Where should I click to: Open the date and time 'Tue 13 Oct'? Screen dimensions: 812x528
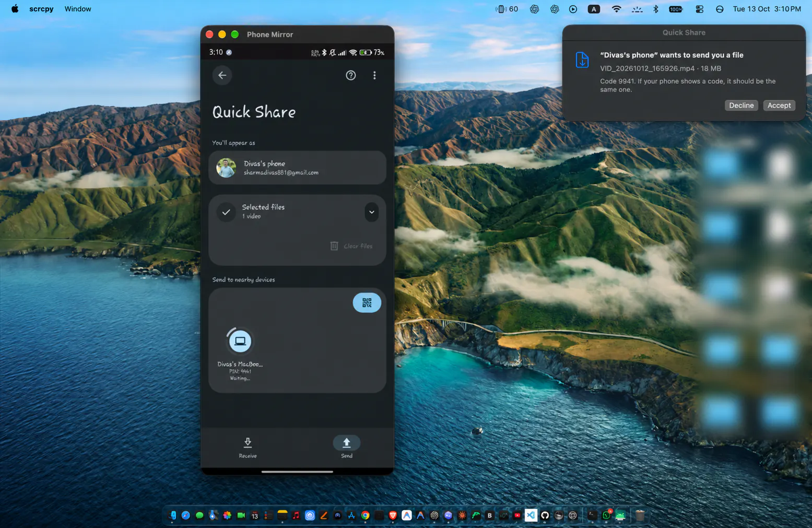coord(767,9)
